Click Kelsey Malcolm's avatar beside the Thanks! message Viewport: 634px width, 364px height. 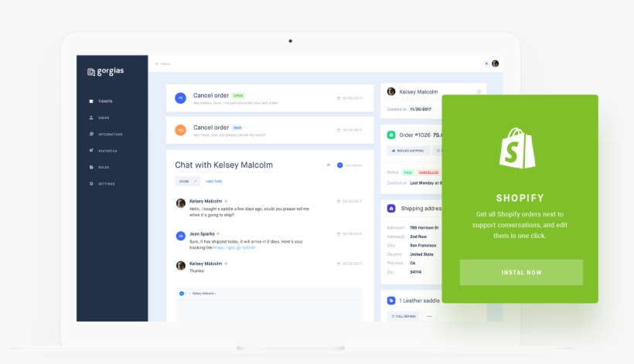(x=181, y=265)
